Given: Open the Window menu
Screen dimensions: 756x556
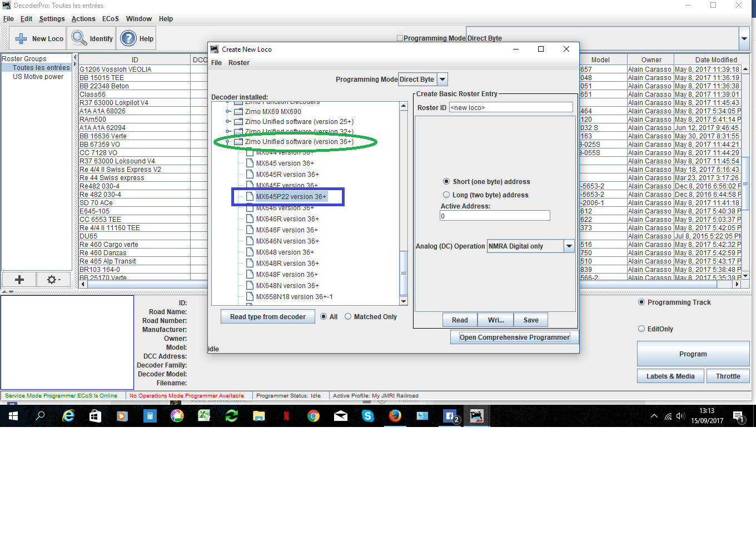Looking at the screenshot, I should coord(139,19).
